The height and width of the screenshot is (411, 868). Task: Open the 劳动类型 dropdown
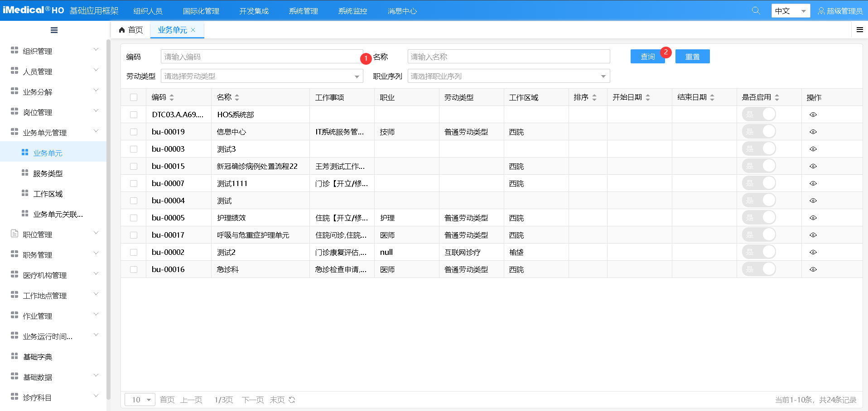[x=262, y=76]
